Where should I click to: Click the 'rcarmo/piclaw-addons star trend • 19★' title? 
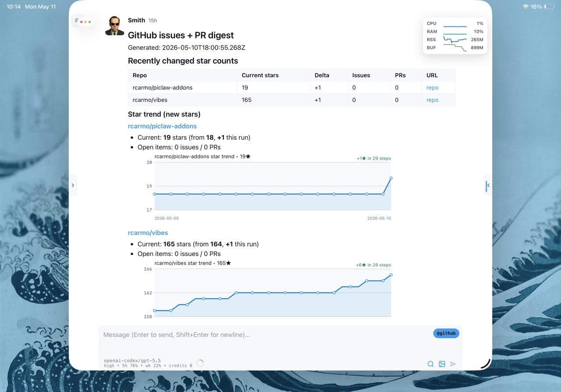tap(202, 157)
